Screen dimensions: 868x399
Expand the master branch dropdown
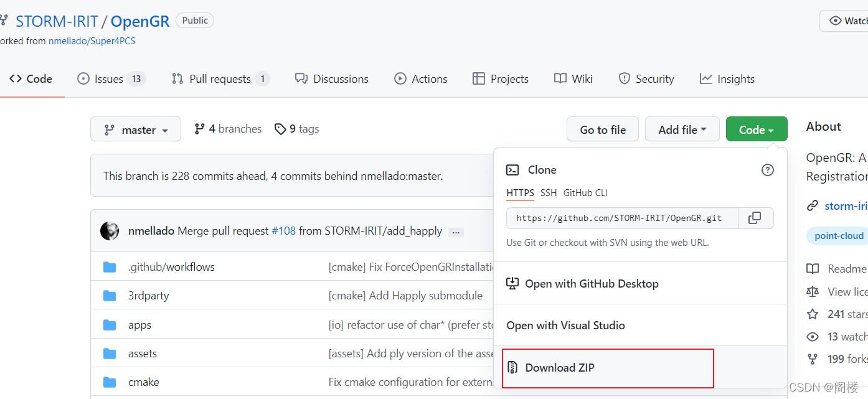(136, 129)
